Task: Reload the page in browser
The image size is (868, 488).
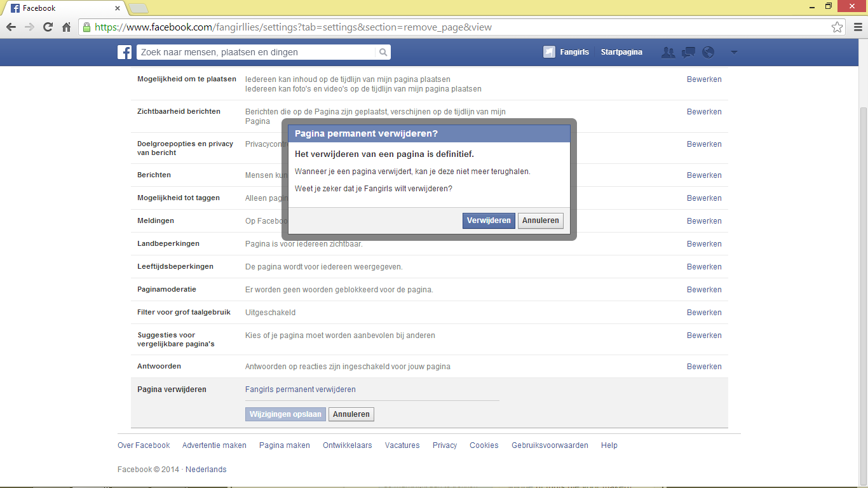Action: click(x=48, y=27)
